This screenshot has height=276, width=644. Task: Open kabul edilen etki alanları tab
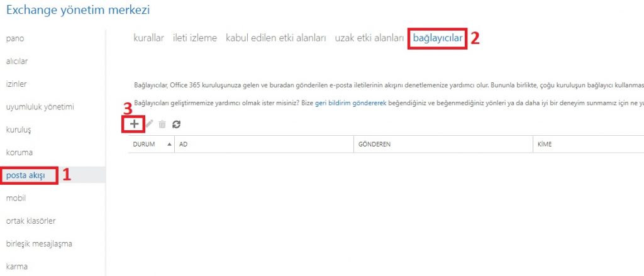[275, 38]
